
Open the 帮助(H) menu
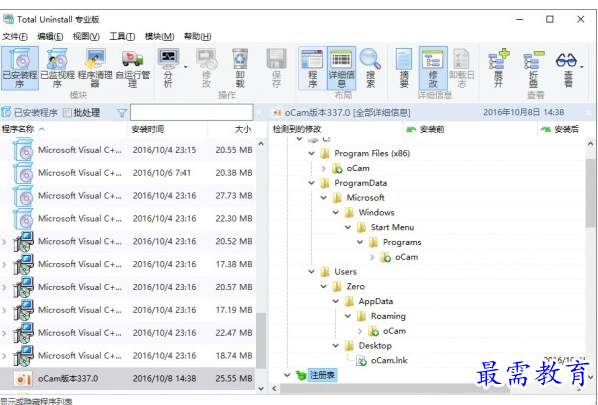[197, 37]
